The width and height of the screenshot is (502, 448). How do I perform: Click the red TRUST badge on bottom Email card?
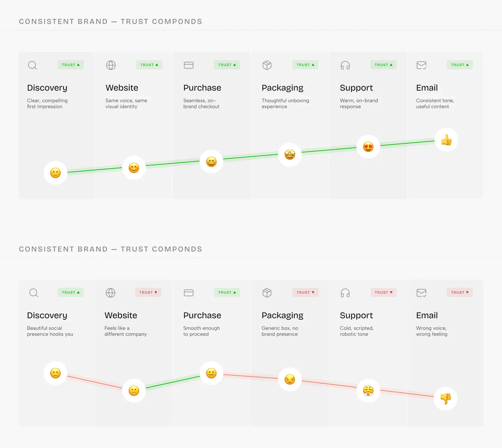(460, 293)
